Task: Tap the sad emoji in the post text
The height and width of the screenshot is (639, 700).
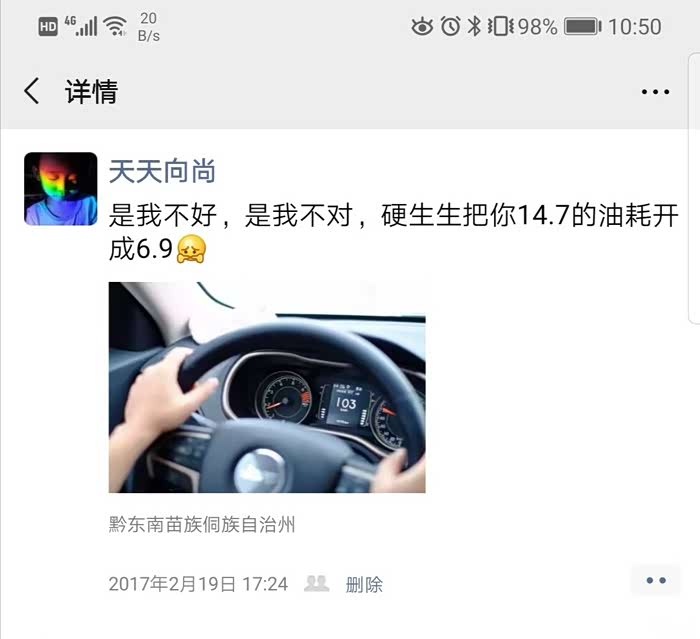Action: click(192, 249)
